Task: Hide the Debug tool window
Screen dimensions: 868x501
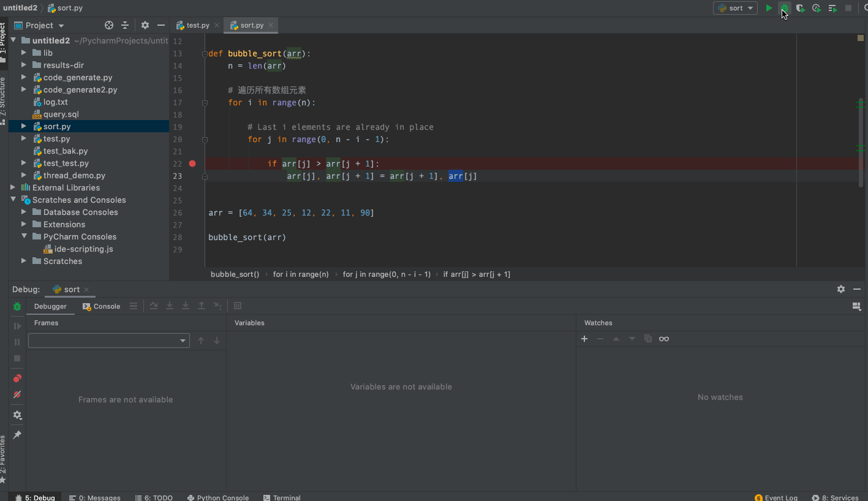Action: click(857, 289)
